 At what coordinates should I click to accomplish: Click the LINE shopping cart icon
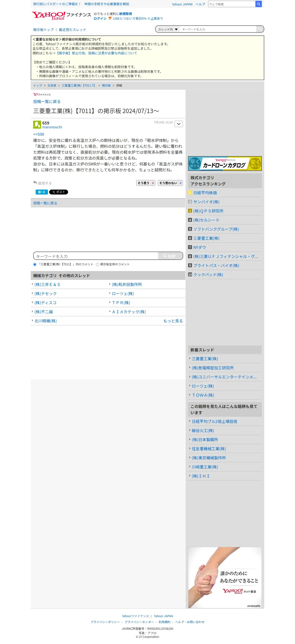tap(110, 18)
